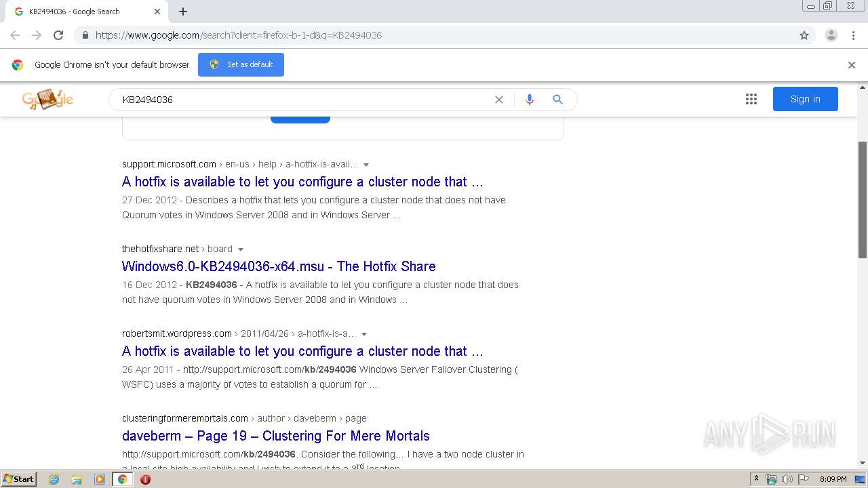The image size is (868, 488).
Task: Expand options arrow next to thehotfixshare.net URL
Action: pos(241,249)
